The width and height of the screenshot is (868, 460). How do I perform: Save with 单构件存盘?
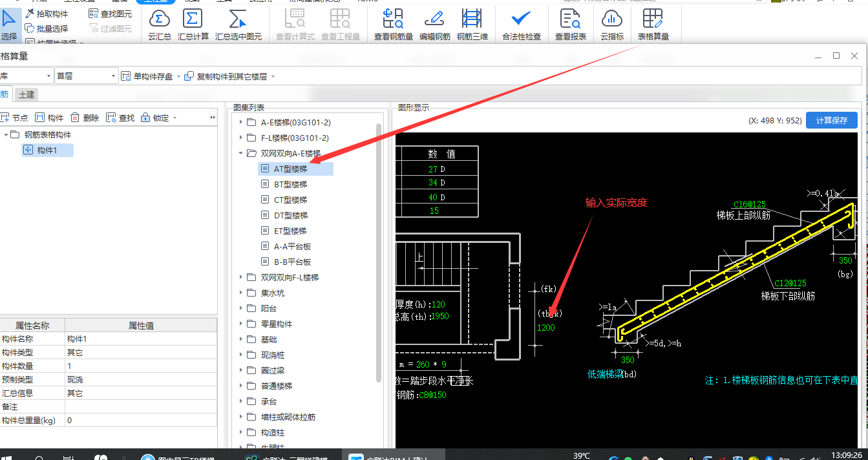click(x=147, y=76)
